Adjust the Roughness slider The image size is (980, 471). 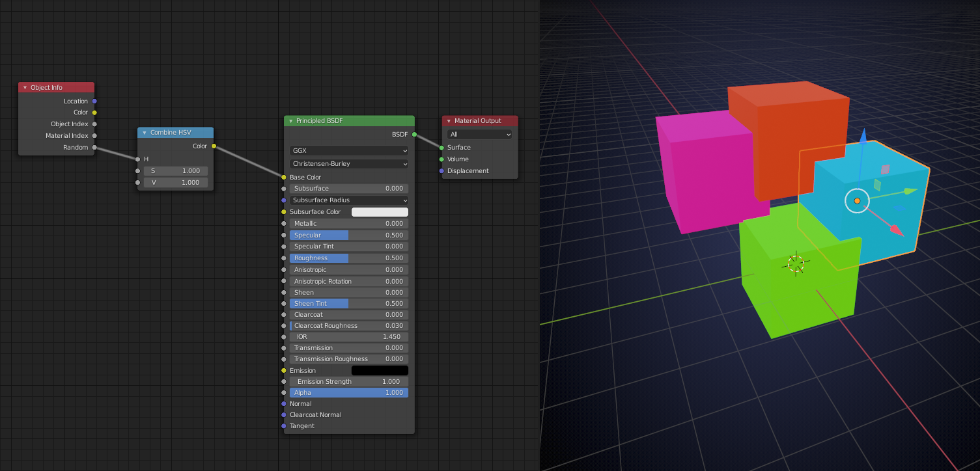point(349,258)
